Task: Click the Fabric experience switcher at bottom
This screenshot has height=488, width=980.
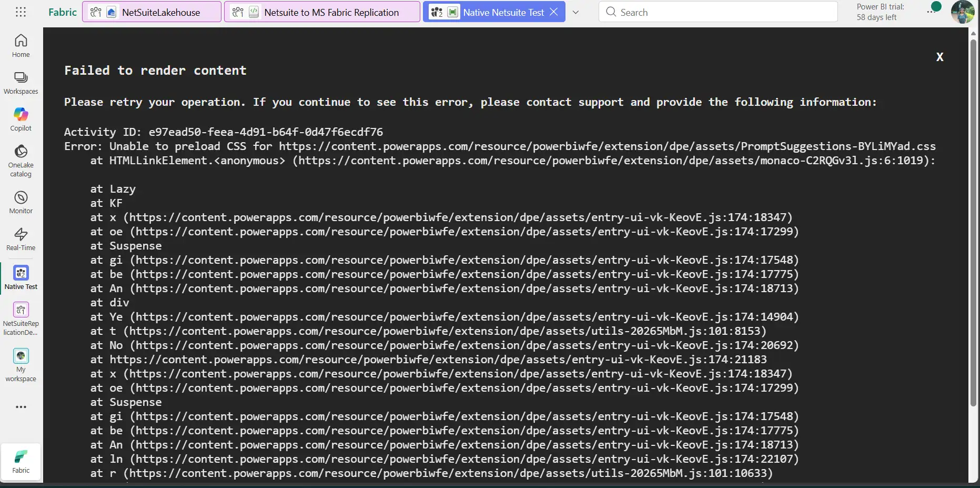Action: tap(21, 461)
